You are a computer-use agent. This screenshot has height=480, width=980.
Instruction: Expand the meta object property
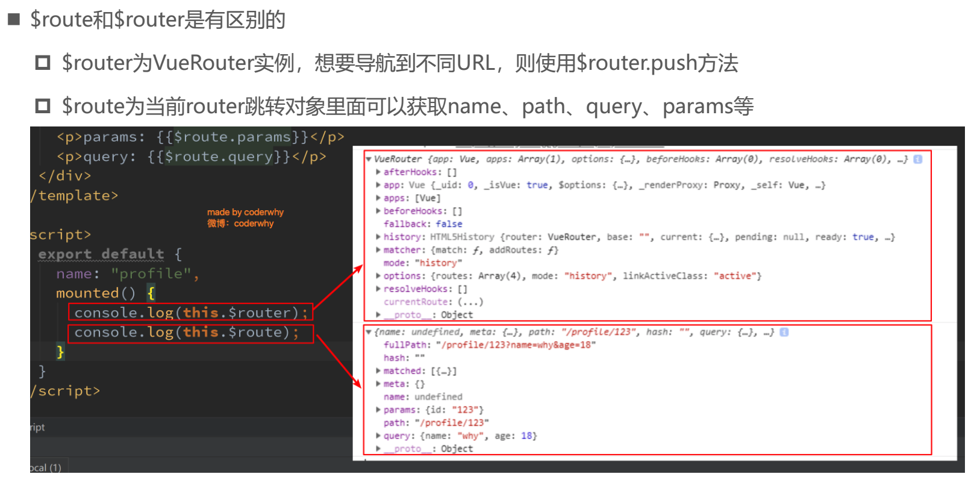coord(378,384)
